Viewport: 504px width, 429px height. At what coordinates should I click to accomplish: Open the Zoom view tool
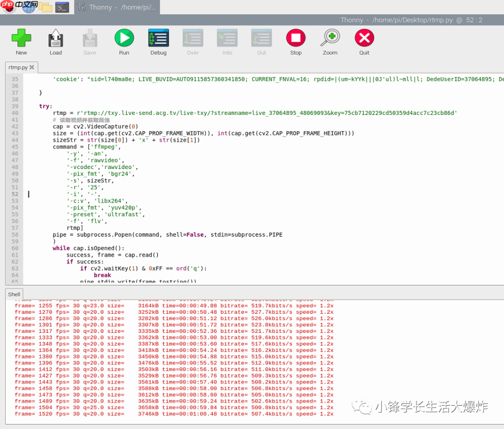coord(330,38)
